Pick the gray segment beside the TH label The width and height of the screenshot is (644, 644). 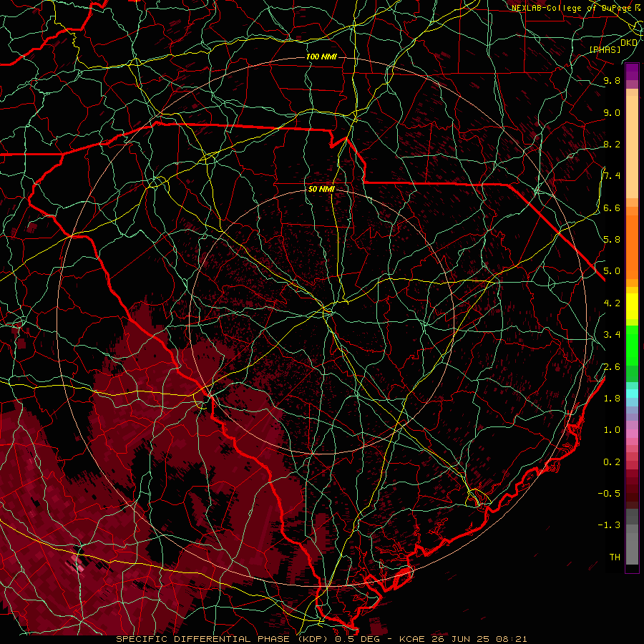click(x=632, y=549)
